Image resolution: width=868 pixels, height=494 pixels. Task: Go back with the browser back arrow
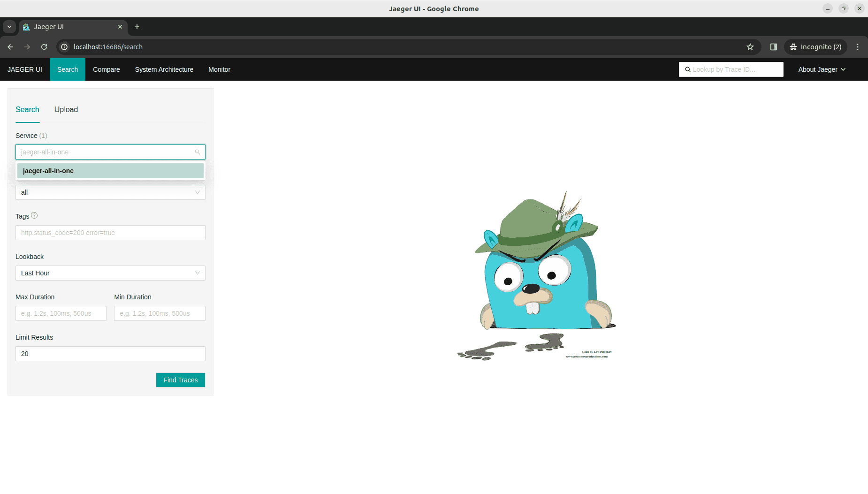tap(10, 47)
